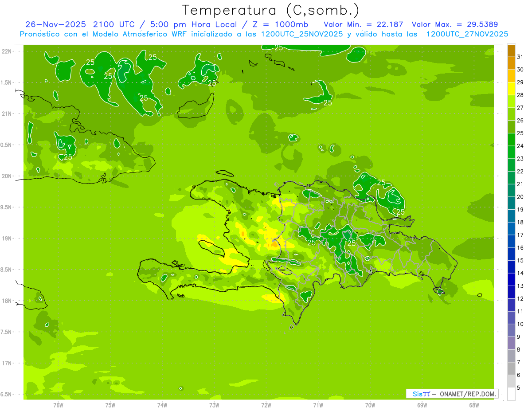
Task: Pick yellow-green swatch between 27 and 28
Action: [511, 102]
